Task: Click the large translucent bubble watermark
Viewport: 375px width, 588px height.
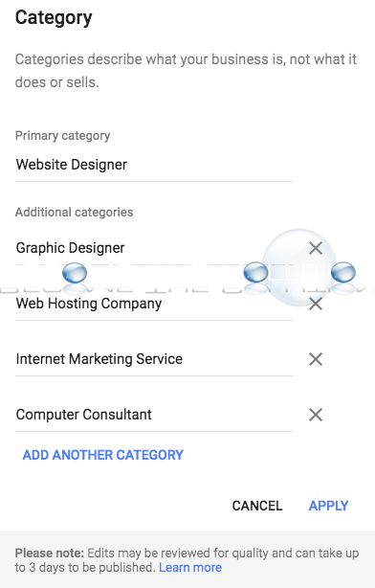Action: [299, 267]
